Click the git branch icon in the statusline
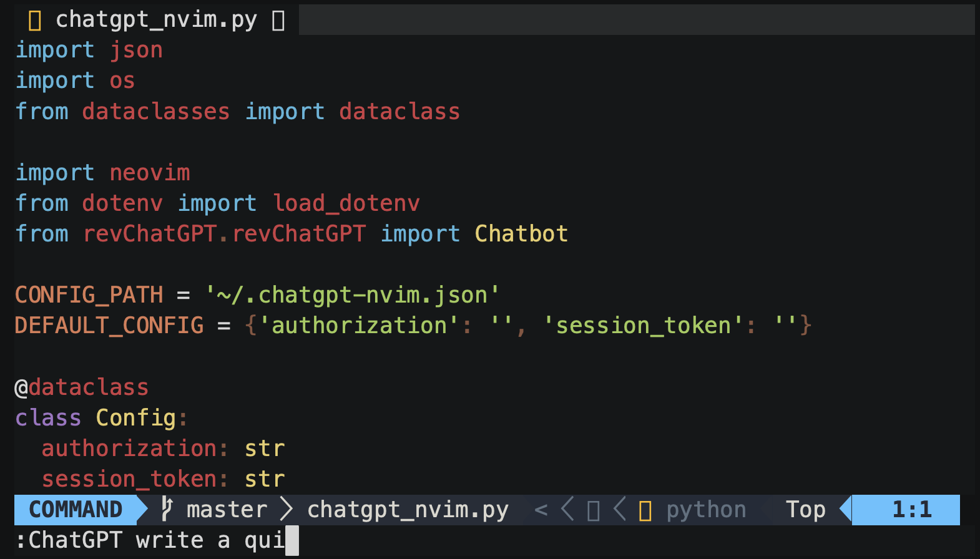The width and height of the screenshot is (980, 559). [167, 509]
